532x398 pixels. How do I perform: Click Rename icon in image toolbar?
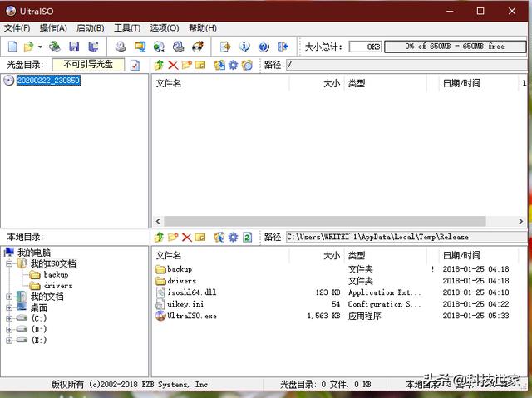200,65
